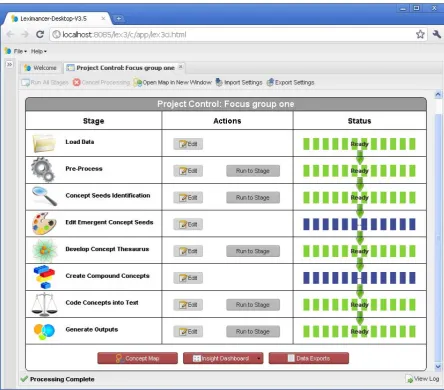Open the browser wrench settings menu
444x390 pixels.
click(437, 34)
